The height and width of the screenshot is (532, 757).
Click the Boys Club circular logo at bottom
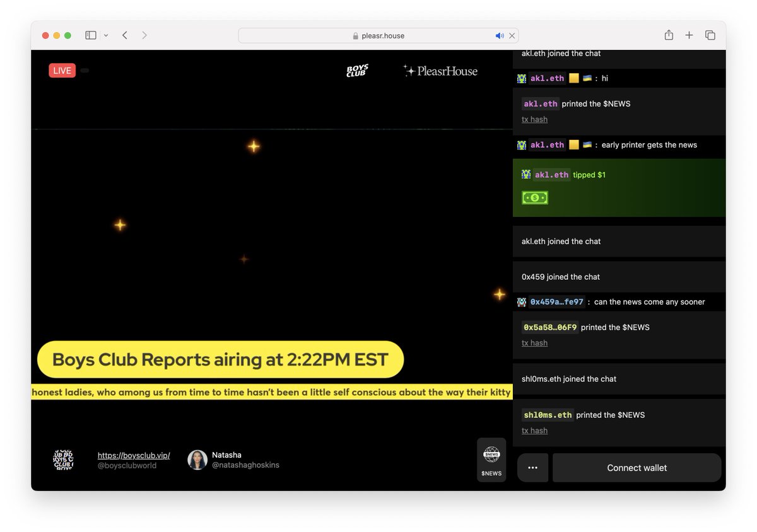(63, 460)
